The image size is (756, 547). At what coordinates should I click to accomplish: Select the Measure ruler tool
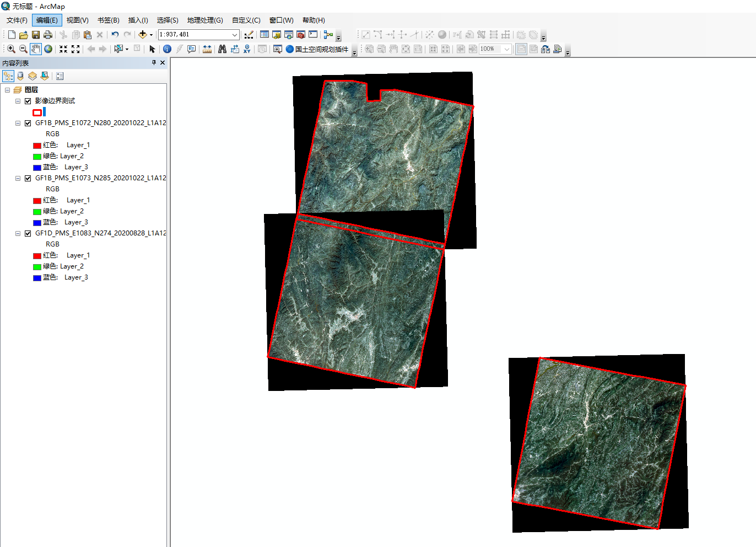(207, 49)
